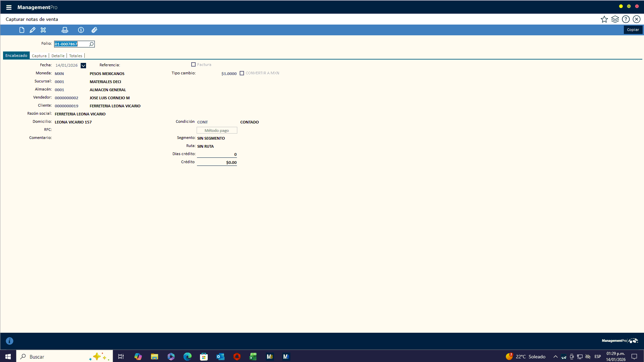The image size is (644, 362).
Task: Open the help question mark icon
Action: click(x=626, y=19)
